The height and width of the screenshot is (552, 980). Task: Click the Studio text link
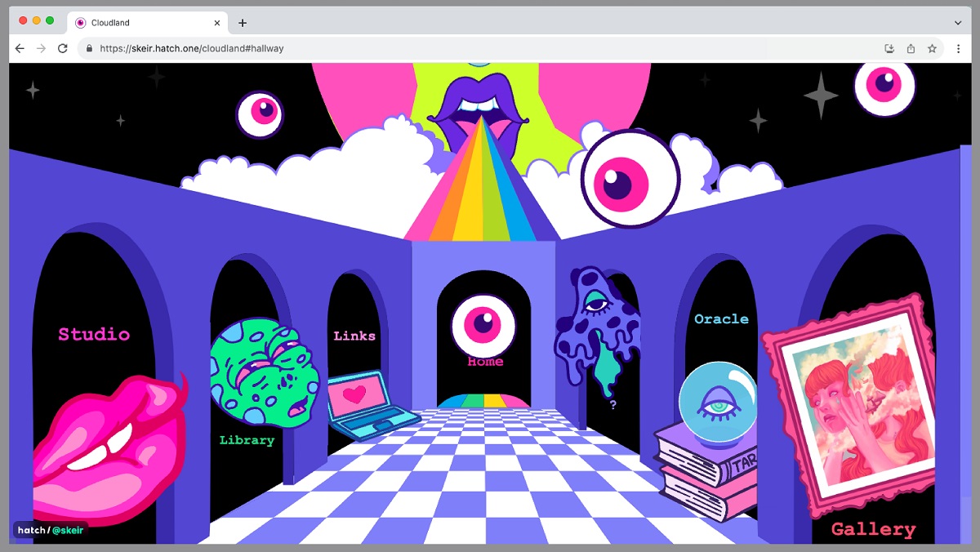(94, 334)
